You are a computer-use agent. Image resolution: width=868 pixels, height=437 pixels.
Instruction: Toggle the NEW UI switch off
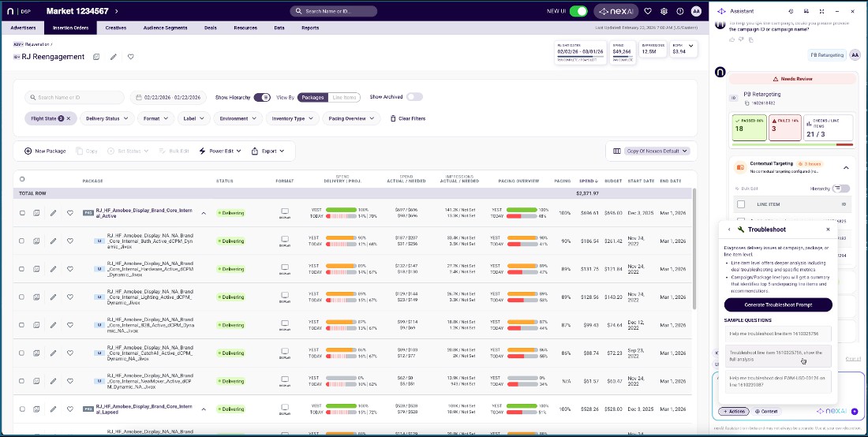[x=578, y=11]
